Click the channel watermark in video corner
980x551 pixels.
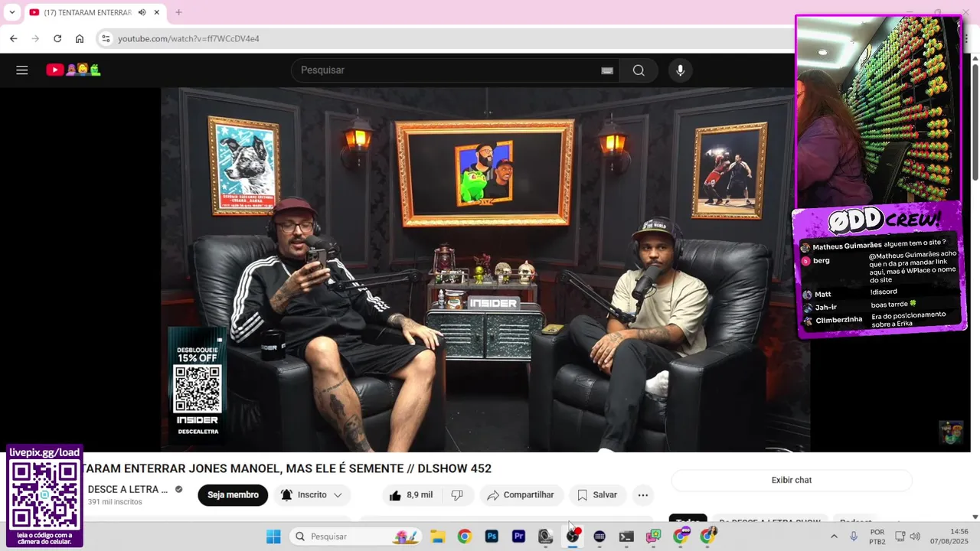951,432
